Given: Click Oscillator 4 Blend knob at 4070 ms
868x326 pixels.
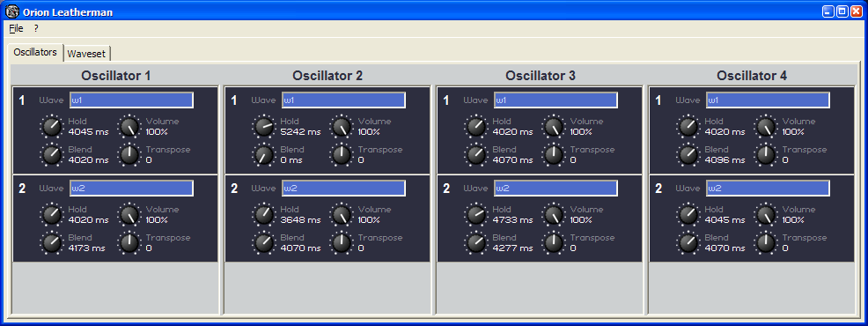Looking at the screenshot, I should tap(688, 243).
